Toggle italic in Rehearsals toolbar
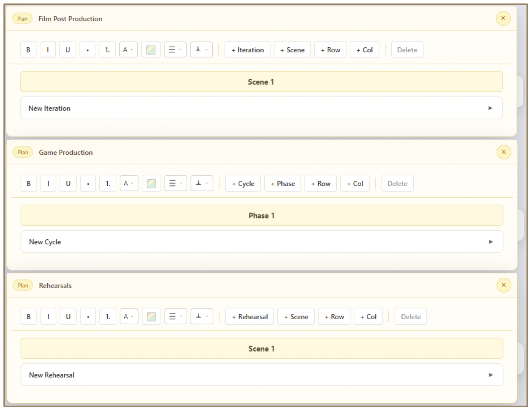 click(x=49, y=316)
